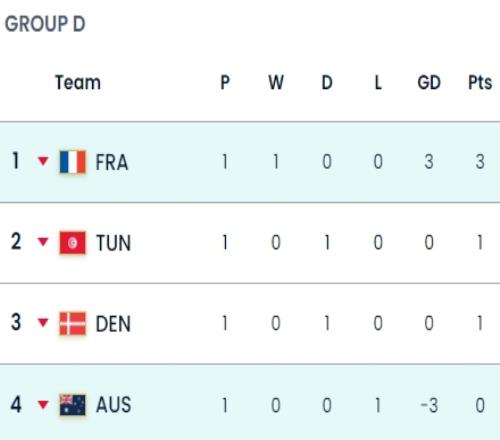Open the AUS team link
Viewport: 500px width, 440px height.
coord(113,405)
